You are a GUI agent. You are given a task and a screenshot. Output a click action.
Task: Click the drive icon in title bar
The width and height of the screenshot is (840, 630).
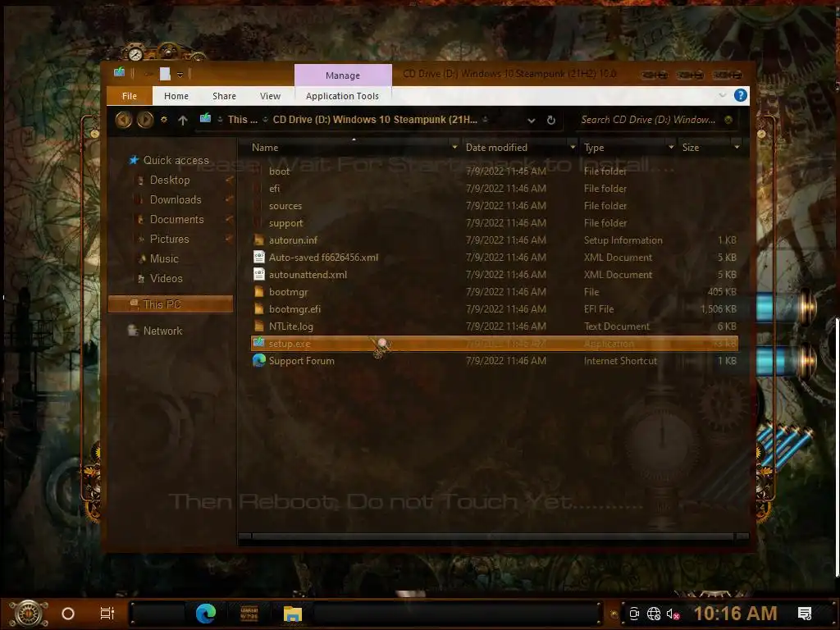(119, 72)
